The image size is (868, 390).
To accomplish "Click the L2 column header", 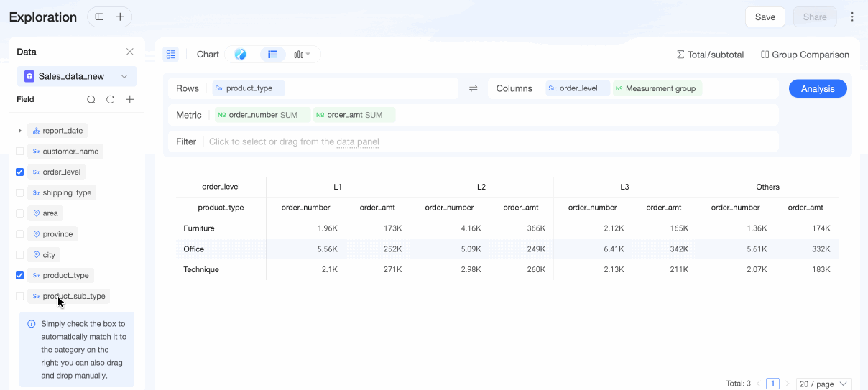I will click(x=481, y=187).
